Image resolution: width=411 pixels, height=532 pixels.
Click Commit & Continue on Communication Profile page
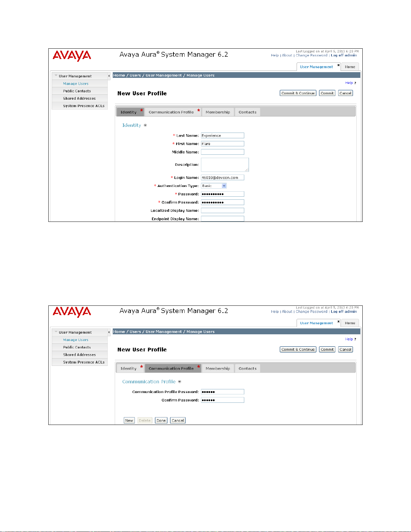click(298, 349)
